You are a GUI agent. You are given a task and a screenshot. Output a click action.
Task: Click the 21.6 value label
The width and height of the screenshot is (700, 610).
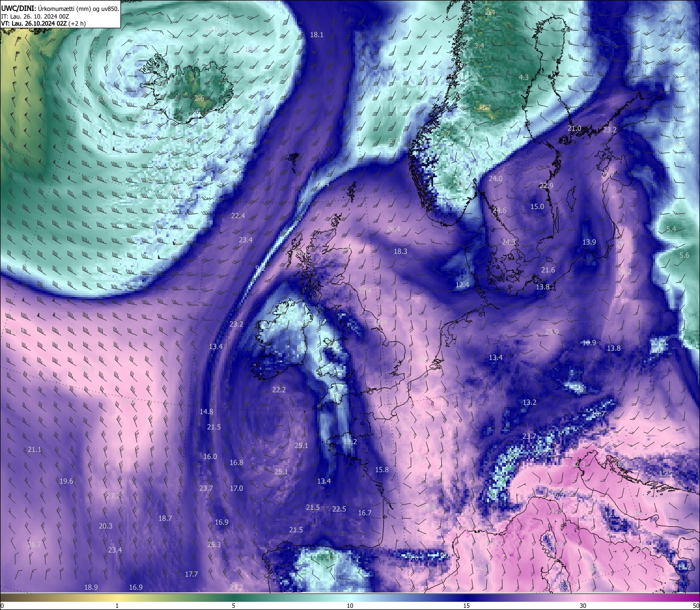pos(548,270)
